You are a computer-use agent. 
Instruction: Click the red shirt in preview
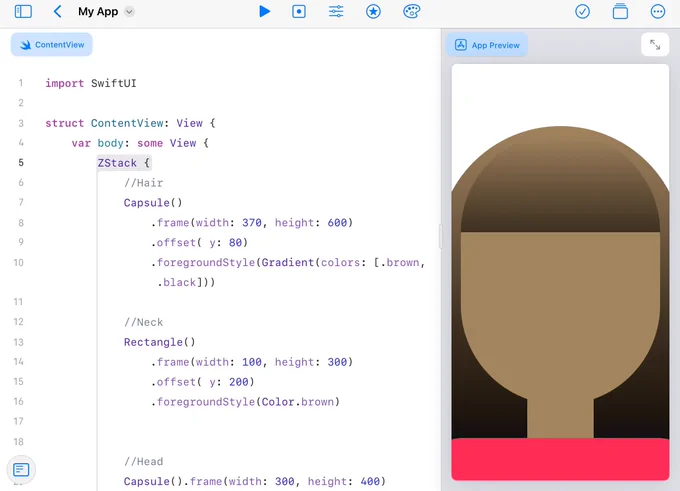pyautogui.click(x=560, y=459)
